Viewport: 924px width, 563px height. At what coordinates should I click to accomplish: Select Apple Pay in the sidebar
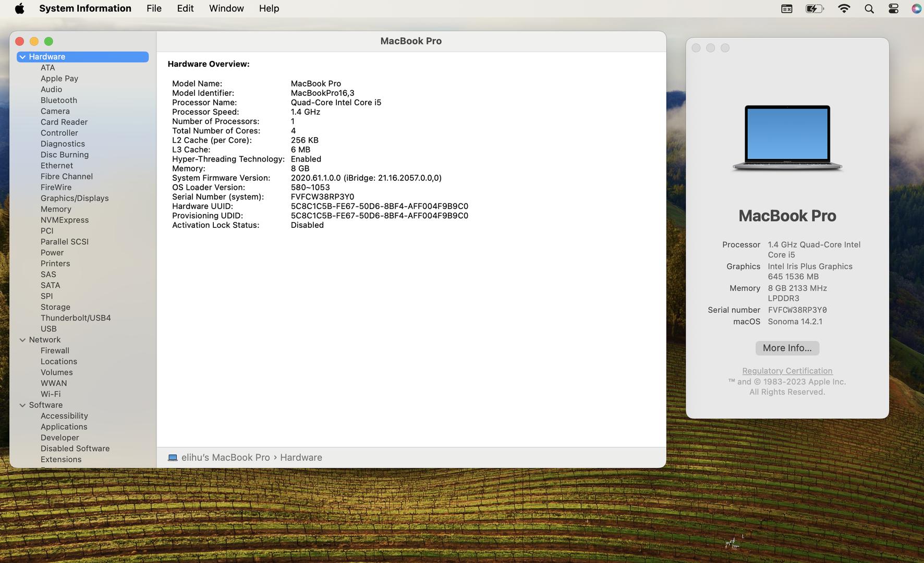tap(59, 79)
